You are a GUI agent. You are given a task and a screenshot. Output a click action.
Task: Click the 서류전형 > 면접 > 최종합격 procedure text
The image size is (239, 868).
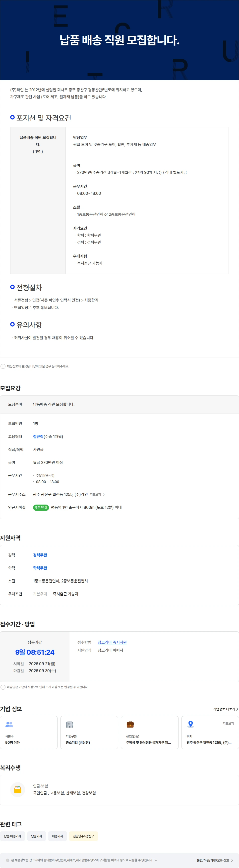pyautogui.click(x=56, y=300)
